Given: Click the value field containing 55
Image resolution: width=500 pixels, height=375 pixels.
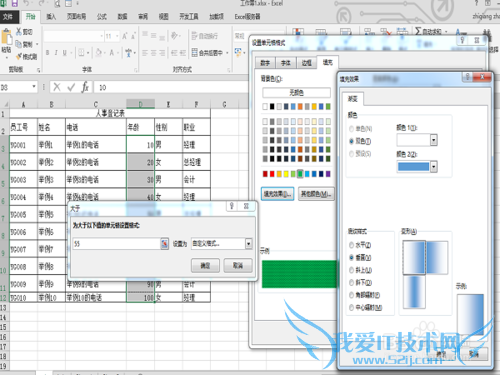Looking at the screenshot, I should coord(116,244).
